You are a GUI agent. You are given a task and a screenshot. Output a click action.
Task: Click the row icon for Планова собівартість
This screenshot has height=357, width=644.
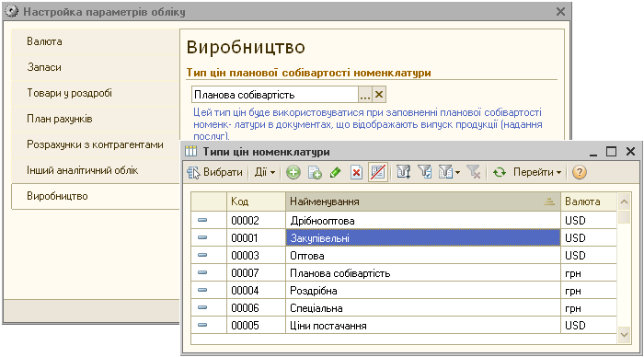[x=202, y=272]
